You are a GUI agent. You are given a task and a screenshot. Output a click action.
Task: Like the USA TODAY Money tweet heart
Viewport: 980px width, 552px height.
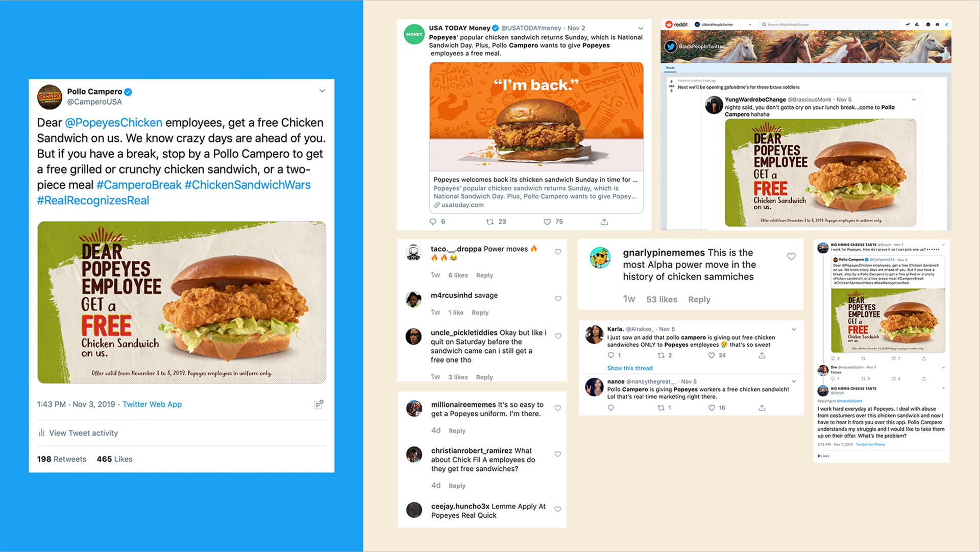[547, 222]
